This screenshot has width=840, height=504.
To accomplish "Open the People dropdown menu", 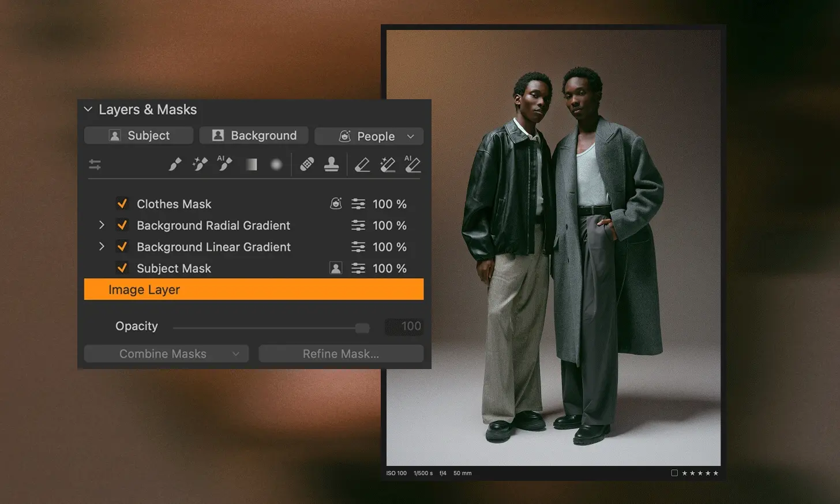I will tap(369, 136).
